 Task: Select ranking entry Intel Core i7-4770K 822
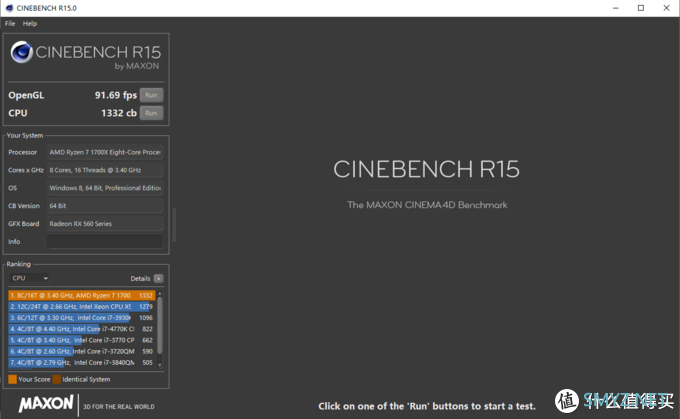[x=82, y=329]
